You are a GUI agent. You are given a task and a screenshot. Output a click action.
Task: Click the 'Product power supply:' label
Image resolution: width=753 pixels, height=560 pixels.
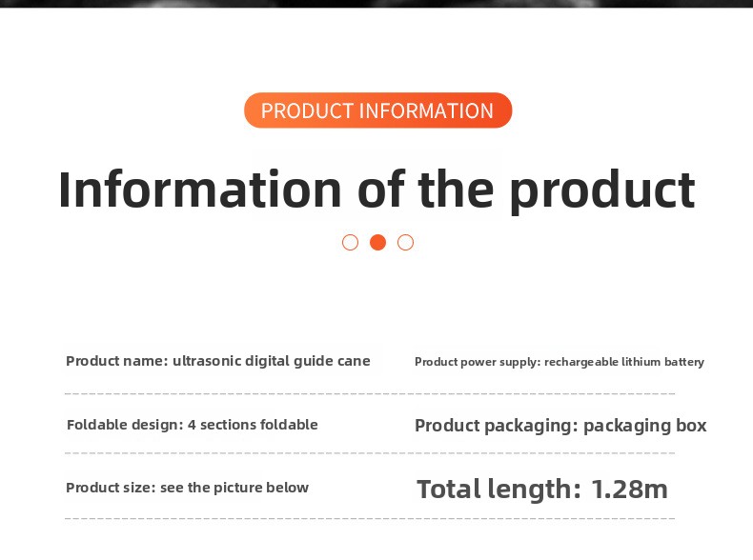point(478,362)
